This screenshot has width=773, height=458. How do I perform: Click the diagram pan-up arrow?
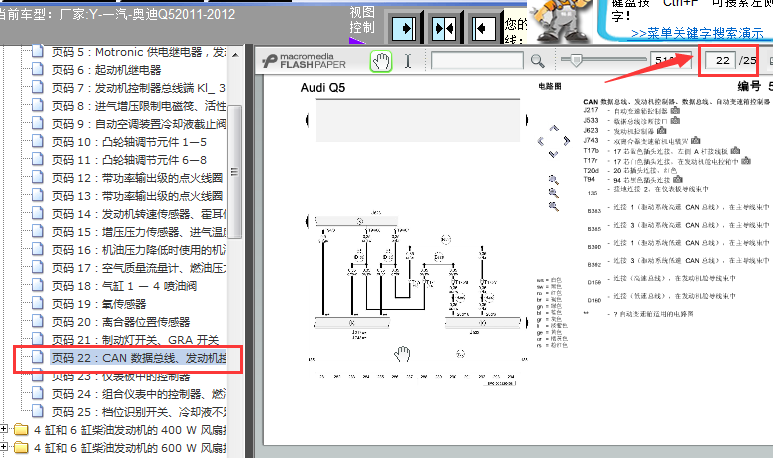554,128
